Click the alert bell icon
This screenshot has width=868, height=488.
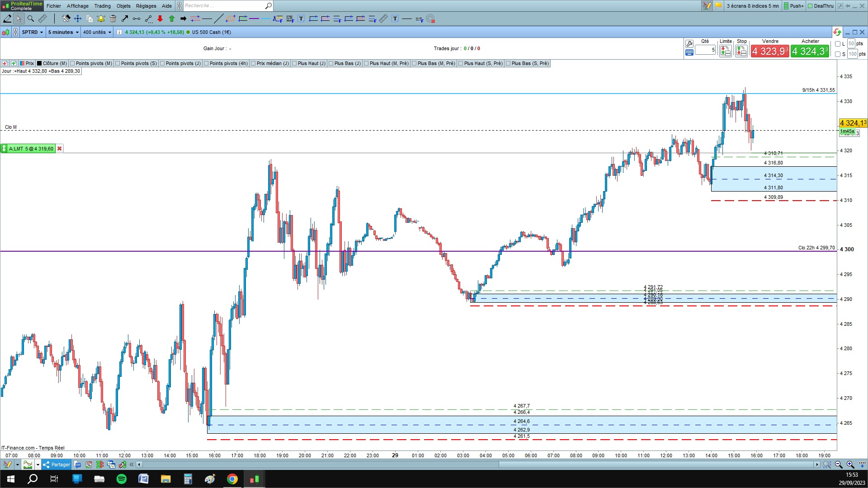click(101, 19)
